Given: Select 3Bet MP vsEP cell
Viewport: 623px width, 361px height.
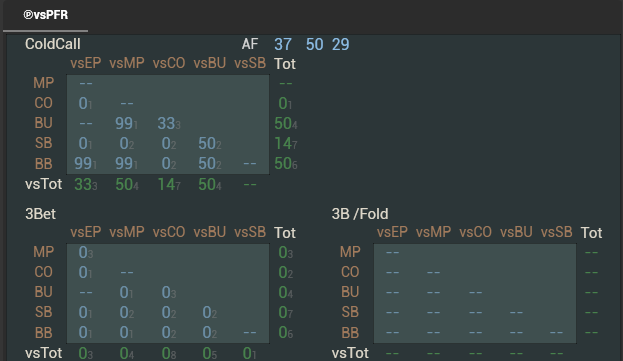Looking at the screenshot, I should click(x=85, y=253).
